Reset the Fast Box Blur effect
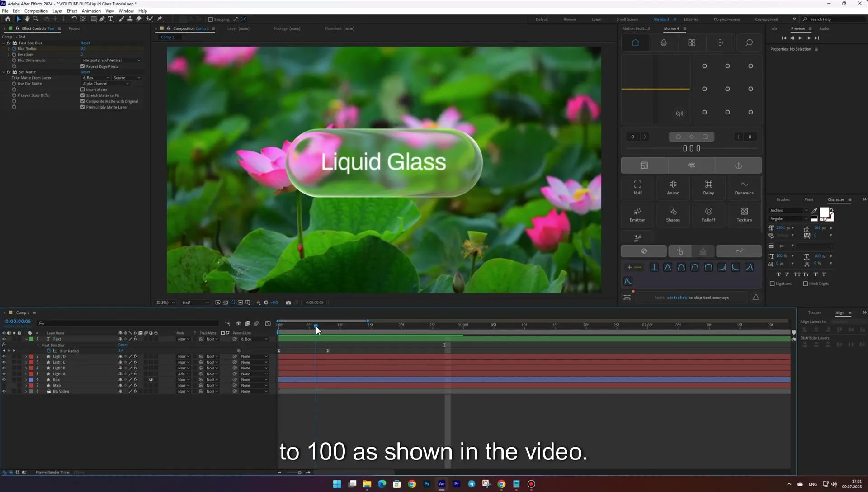Viewport: 868px width, 492px height. tap(85, 43)
